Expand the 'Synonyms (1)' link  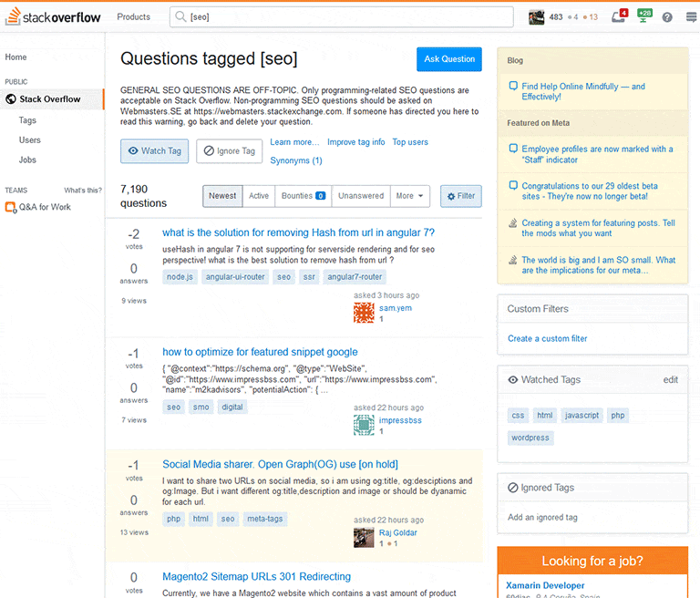pyautogui.click(x=296, y=160)
